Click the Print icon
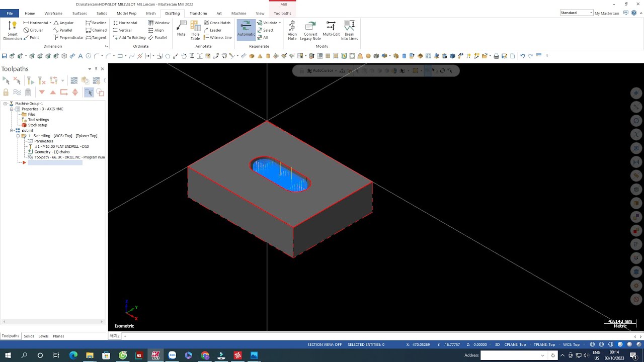Image resolution: width=644 pixels, height=362 pixels. click(x=496, y=56)
